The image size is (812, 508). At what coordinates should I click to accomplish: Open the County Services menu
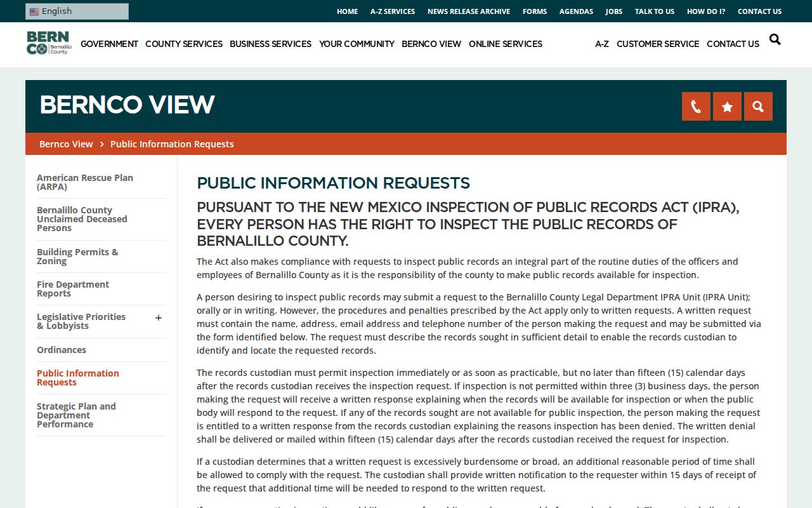click(184, 44)
